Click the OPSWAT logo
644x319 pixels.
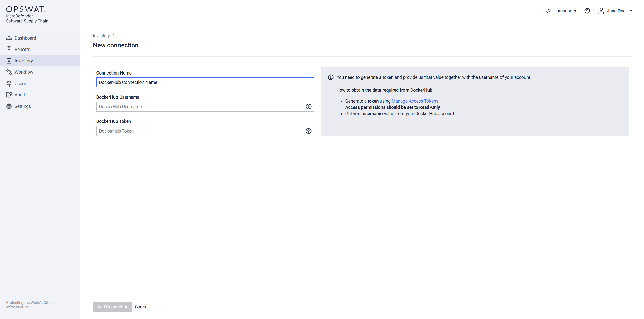tap(26, 9)
